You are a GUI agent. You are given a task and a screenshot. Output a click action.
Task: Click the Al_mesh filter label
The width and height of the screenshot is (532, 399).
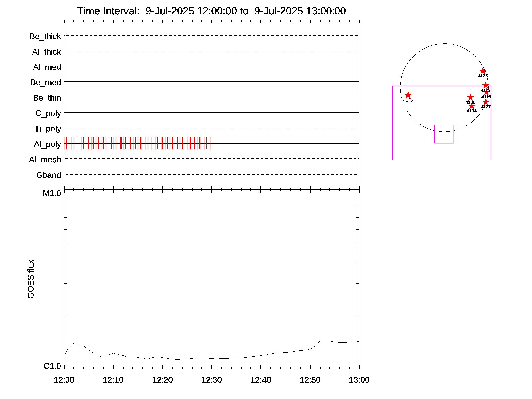pos(45,160)
